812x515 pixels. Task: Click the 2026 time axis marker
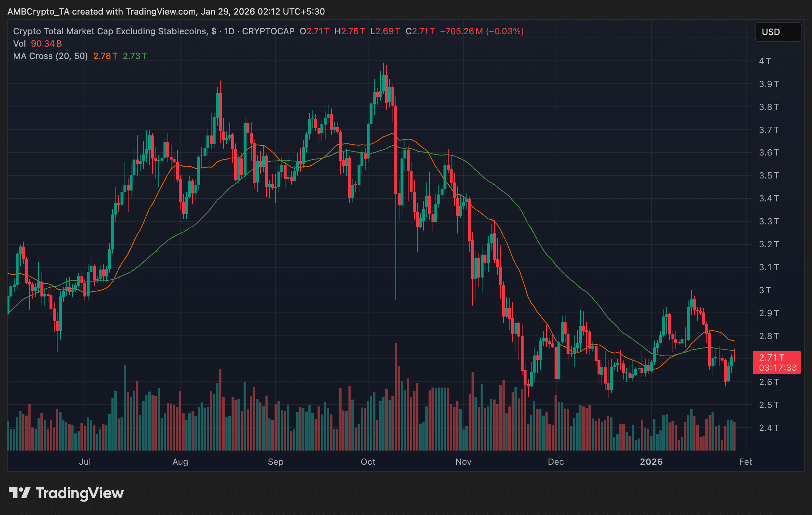point(651,462)
